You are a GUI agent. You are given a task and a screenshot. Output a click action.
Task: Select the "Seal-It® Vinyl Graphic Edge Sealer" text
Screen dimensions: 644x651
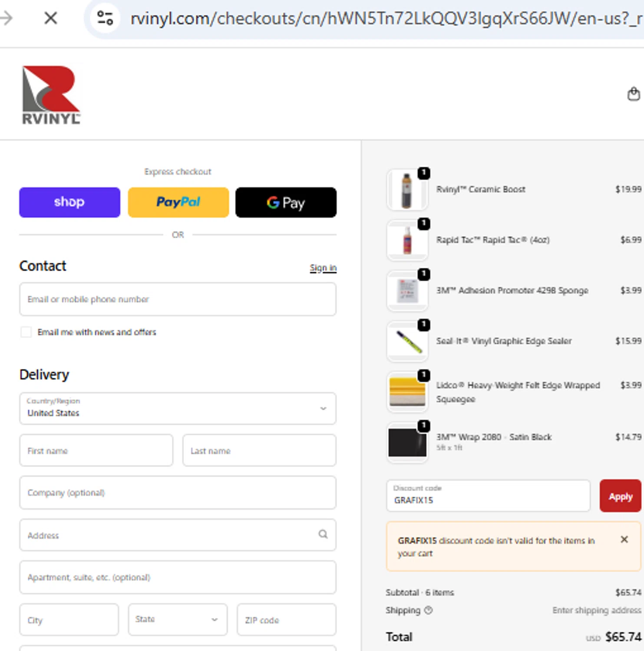pyautogui.click(x=504, y=341)
